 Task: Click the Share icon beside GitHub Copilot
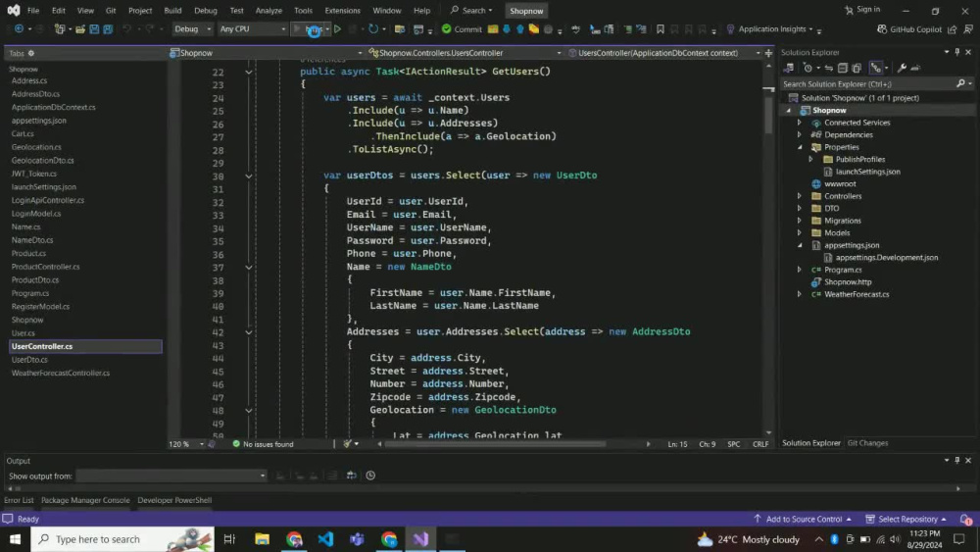pos(953,28)
